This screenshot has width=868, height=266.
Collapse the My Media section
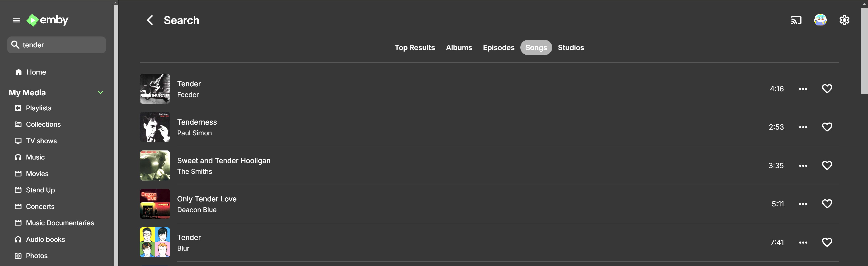100,92
